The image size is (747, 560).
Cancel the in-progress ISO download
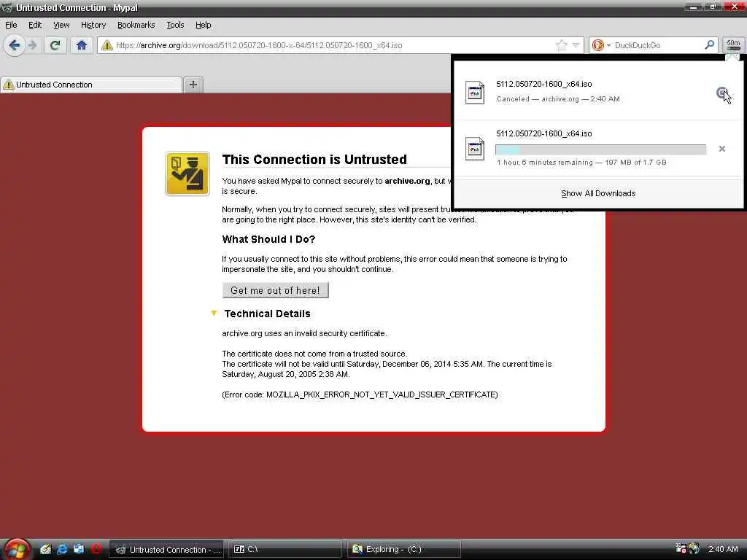tap(721, 149)
